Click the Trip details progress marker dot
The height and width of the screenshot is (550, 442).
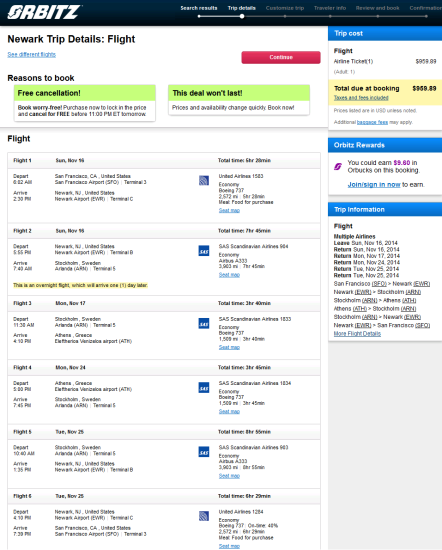242,16
